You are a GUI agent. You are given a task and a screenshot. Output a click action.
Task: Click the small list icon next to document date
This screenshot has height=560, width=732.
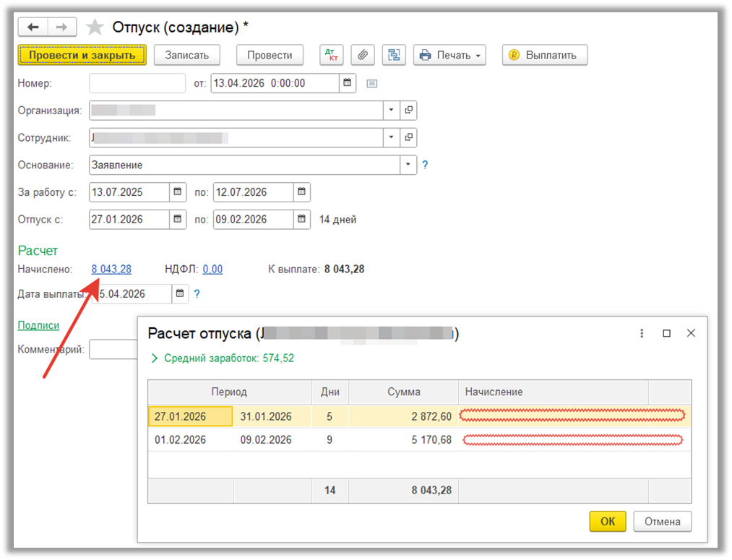(372, 84)
